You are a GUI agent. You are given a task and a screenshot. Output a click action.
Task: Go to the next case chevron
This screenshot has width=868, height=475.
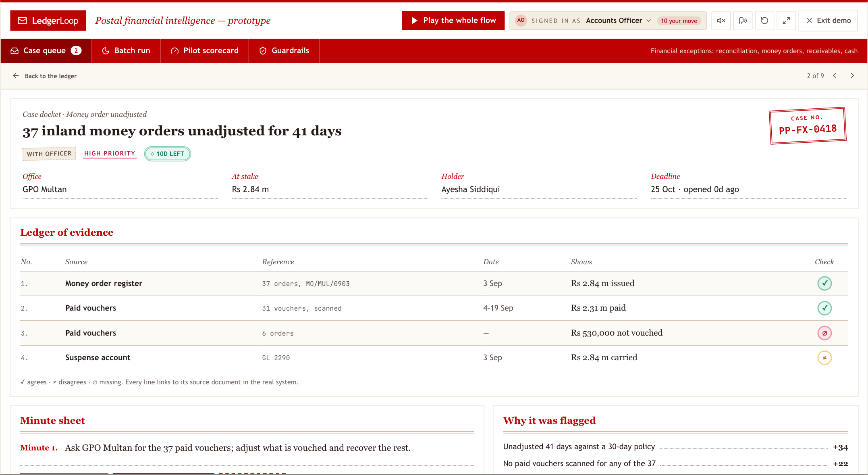852,76
